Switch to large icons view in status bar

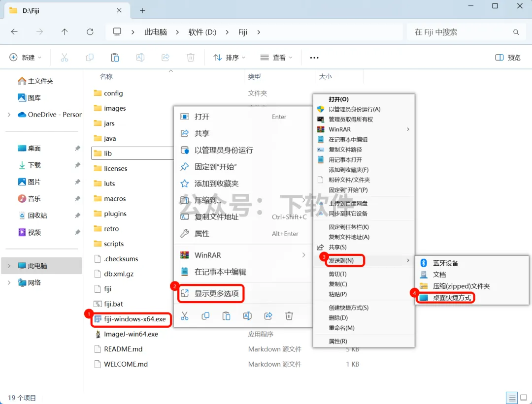pyautogui.click(x=524, y=398)
